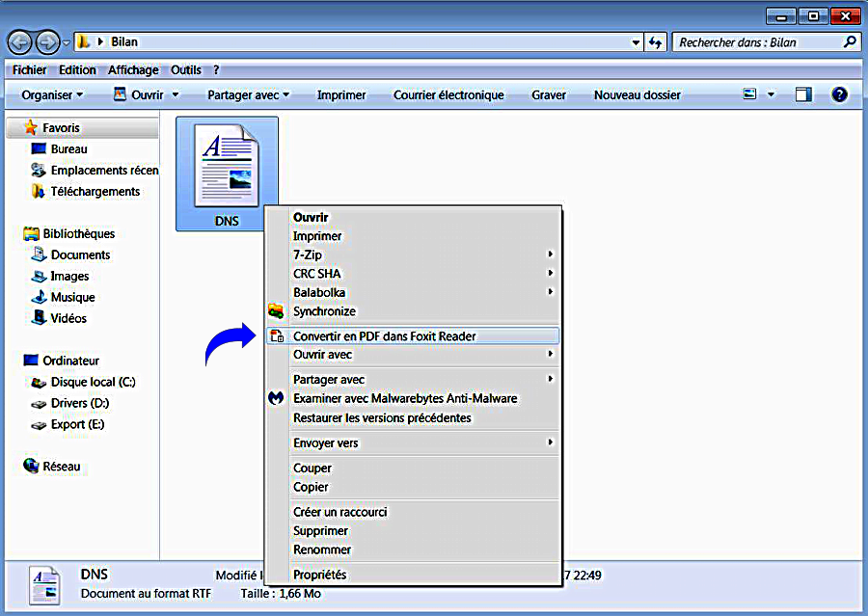Click the change view icon
Screen dimensions: 868x616
coord(749,94)
